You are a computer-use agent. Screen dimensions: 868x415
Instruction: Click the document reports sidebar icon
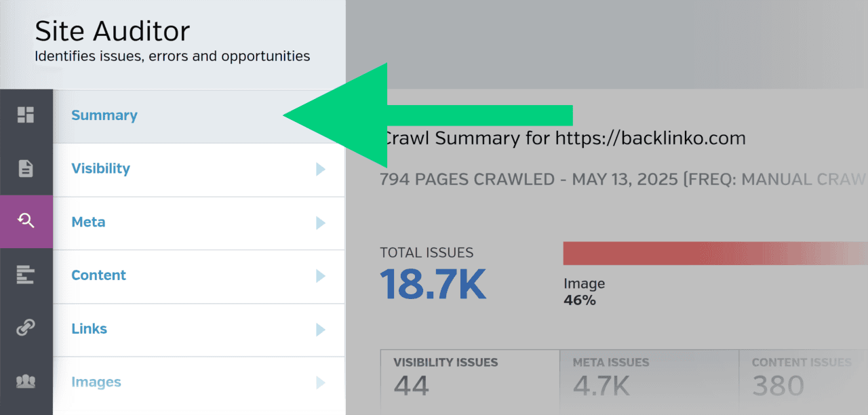point(26,168)
